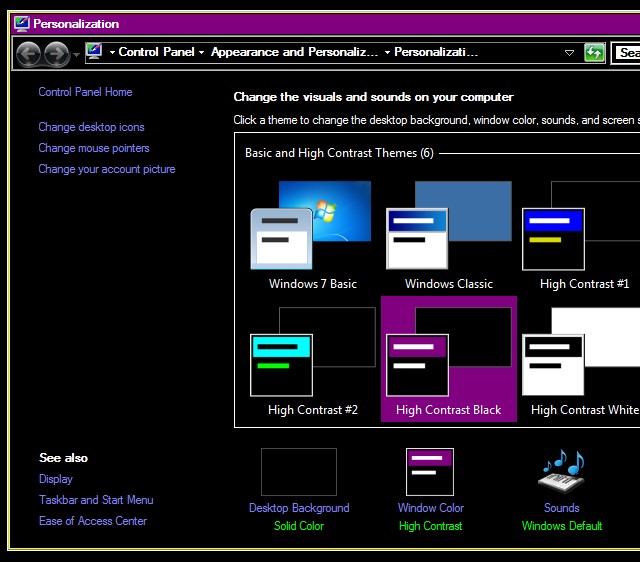Image resolution: width=640 pixels, height=562 pixels.
Task: Focus the Search input box
Action: [626, 53]
